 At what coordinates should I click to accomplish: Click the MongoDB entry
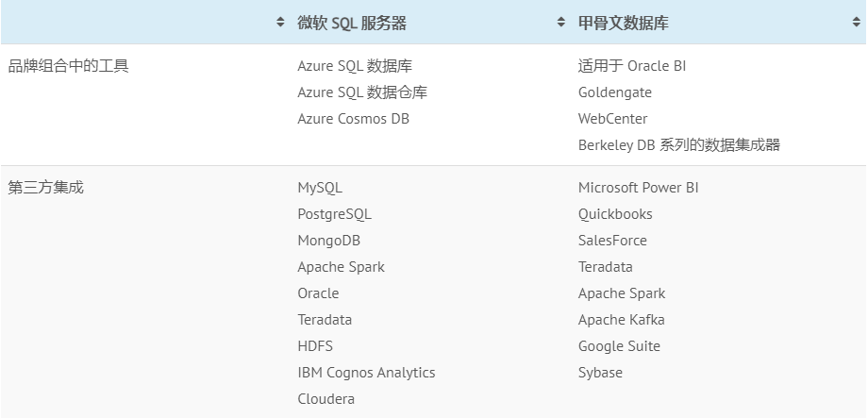[328, 241]
